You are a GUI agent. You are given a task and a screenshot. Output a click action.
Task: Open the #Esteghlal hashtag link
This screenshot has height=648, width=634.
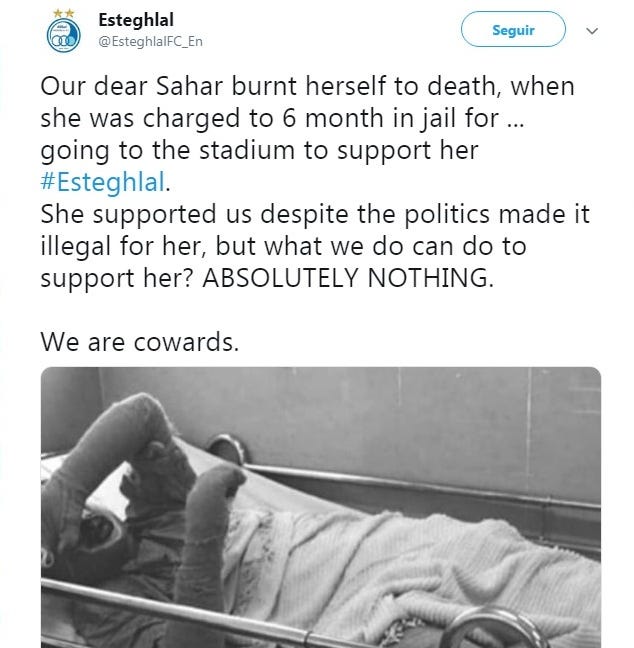point(102,182)
